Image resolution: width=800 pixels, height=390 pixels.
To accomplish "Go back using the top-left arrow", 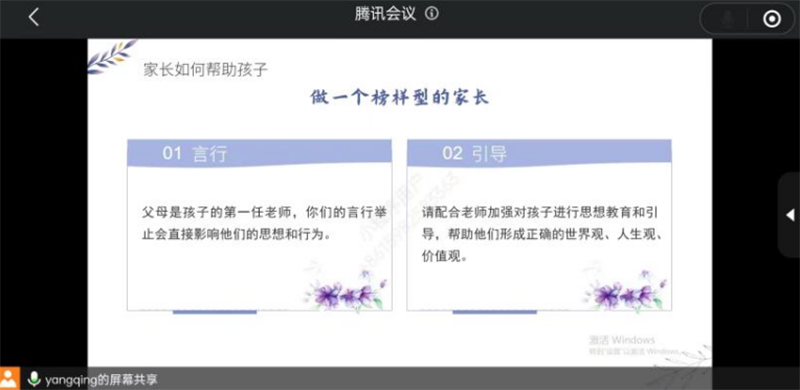I will point(34,17).
